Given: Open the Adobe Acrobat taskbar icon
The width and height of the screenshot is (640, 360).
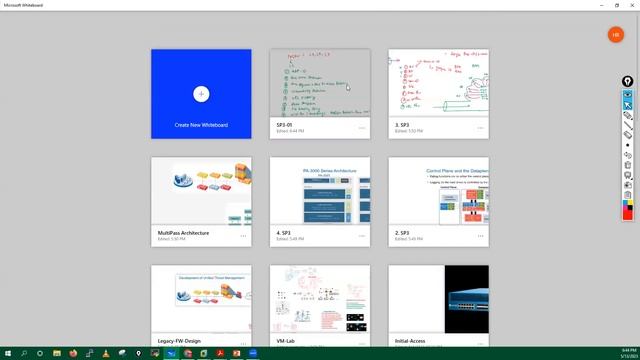Looking at the screenshot, I should 220,353.
